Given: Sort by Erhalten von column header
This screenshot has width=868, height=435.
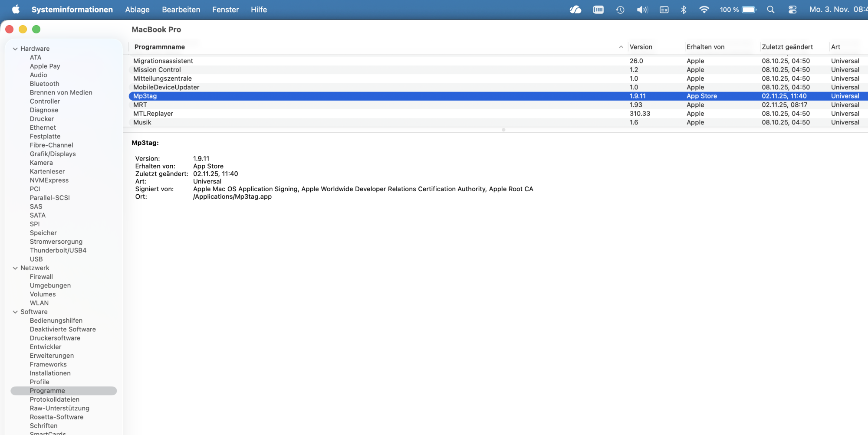Looking at the screenshot, I should click(x=722, y=47).
